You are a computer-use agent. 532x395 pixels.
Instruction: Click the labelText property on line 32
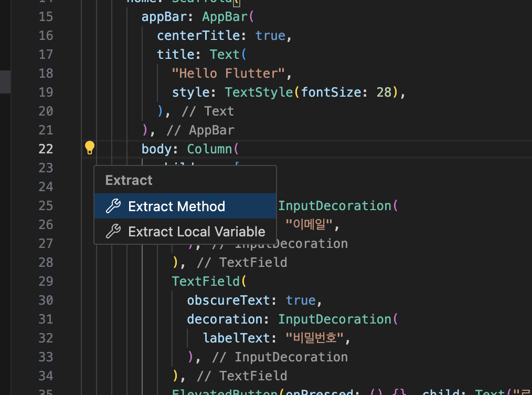click(236, 338)
